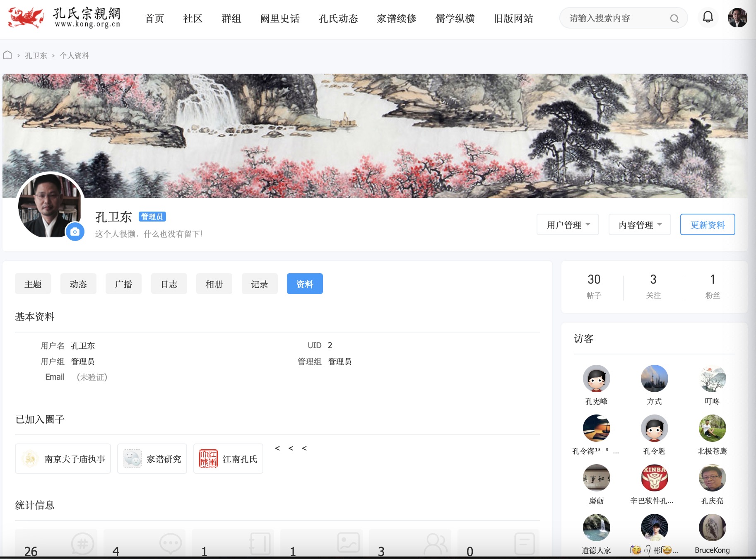Open visitor 北极苍鹰 avatar
This screenshot has width=756, height=559.
[x=712, y=428]
